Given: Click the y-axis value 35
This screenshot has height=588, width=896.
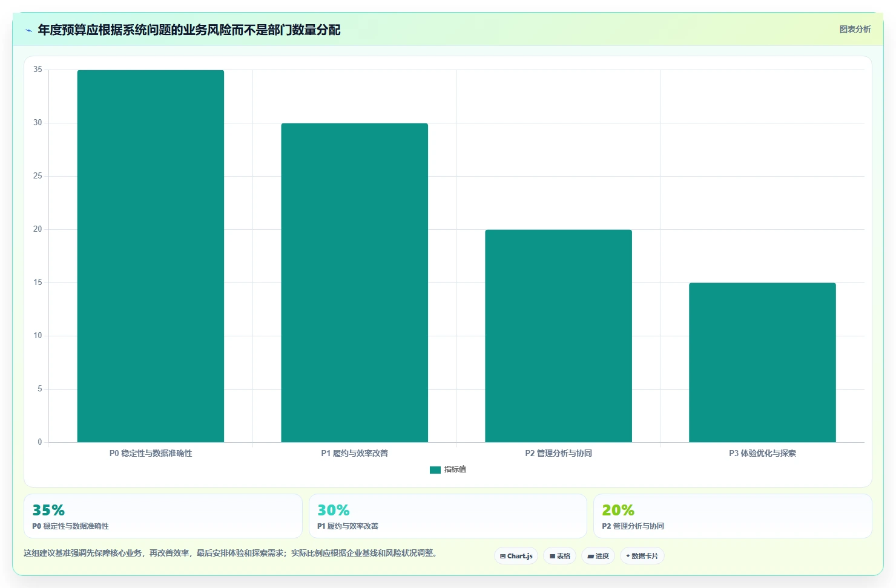Looking at the screenshot, I should (x=38, y=70).
